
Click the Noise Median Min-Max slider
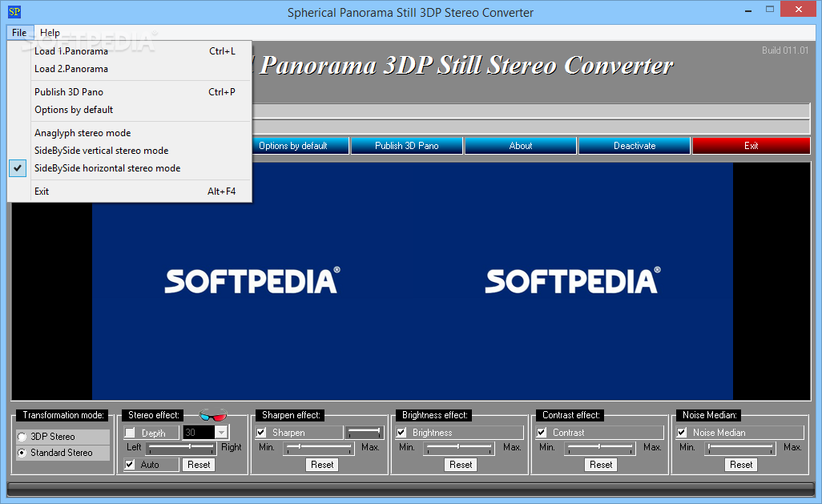(739, 448)
